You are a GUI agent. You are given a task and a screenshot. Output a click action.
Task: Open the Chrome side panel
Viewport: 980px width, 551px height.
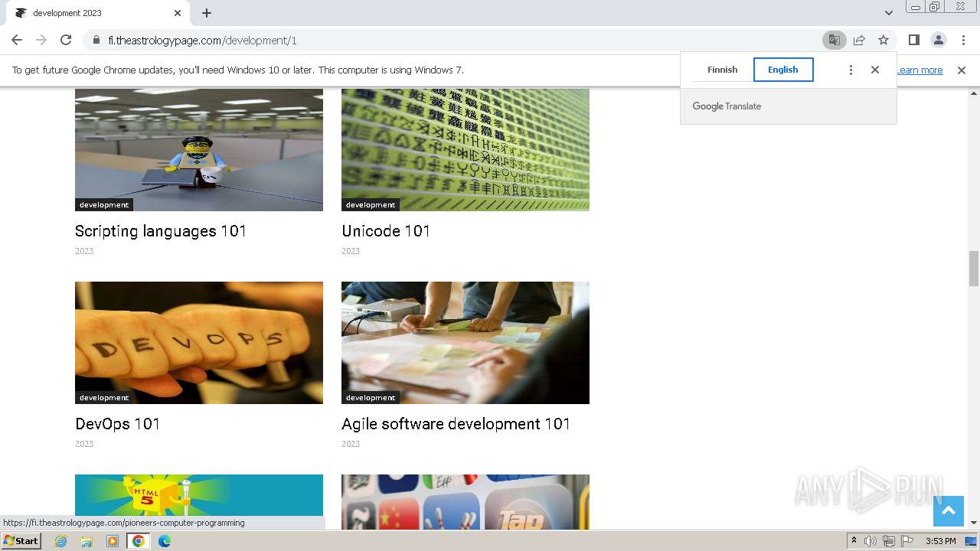click(913, 40)
